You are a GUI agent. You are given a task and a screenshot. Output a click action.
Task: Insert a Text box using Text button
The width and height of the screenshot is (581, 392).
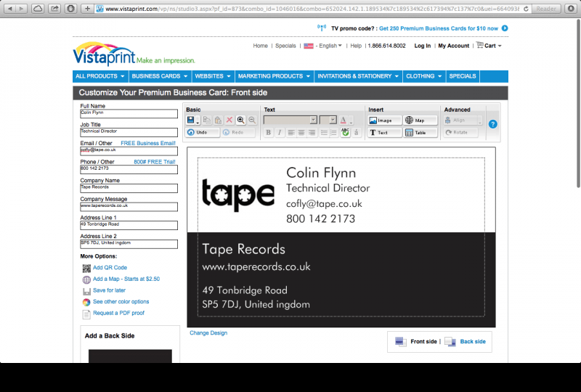(385, 133)
